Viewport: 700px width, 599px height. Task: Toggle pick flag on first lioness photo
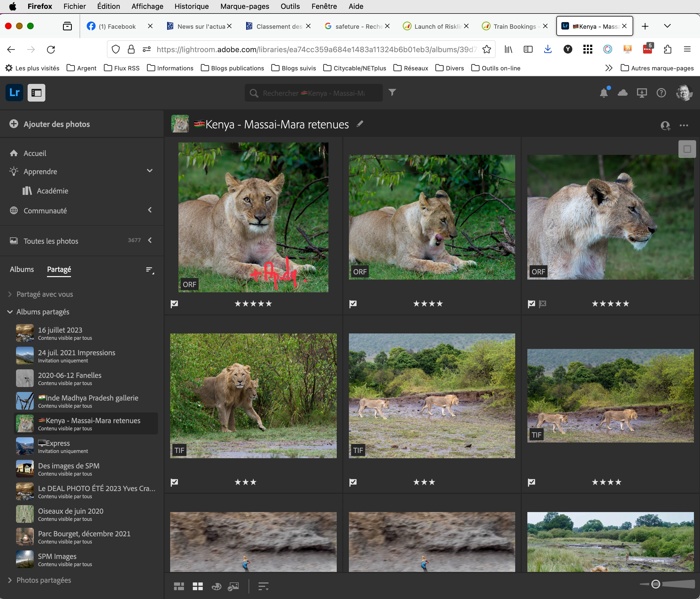pos(174,304)
